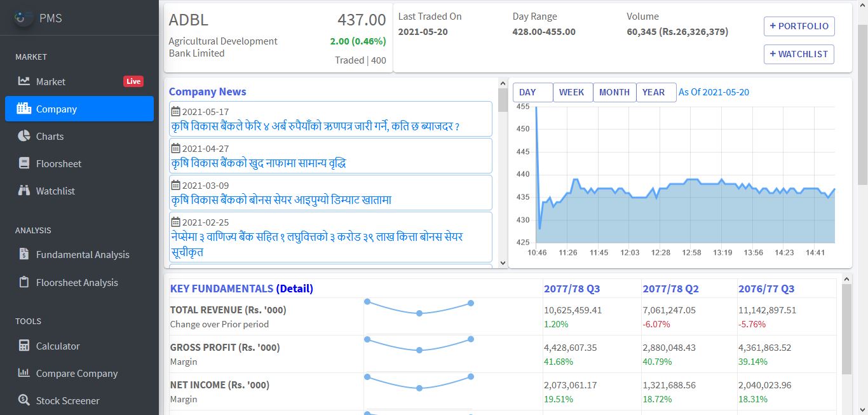This screenshot has height=415, width=868.
Task: Add ADBL to watchlist
Action: (799, 54)
